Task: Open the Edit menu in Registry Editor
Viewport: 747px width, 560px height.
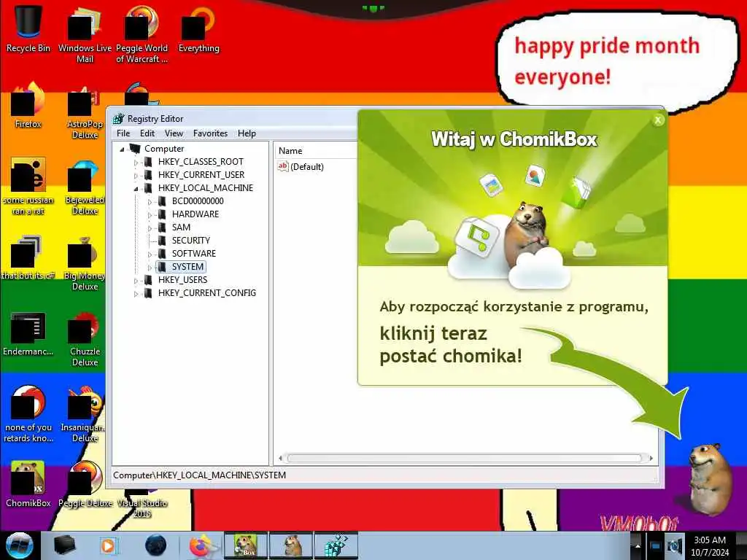Action: [147, 133]
